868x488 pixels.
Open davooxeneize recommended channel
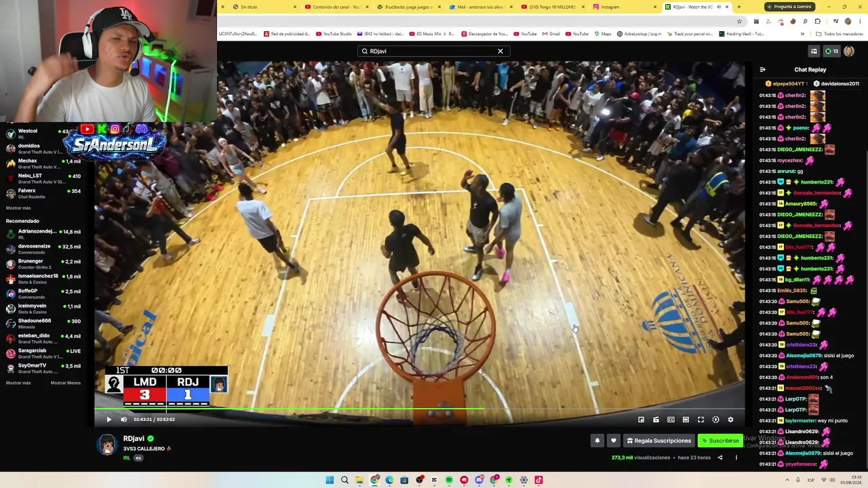(43, 249)
